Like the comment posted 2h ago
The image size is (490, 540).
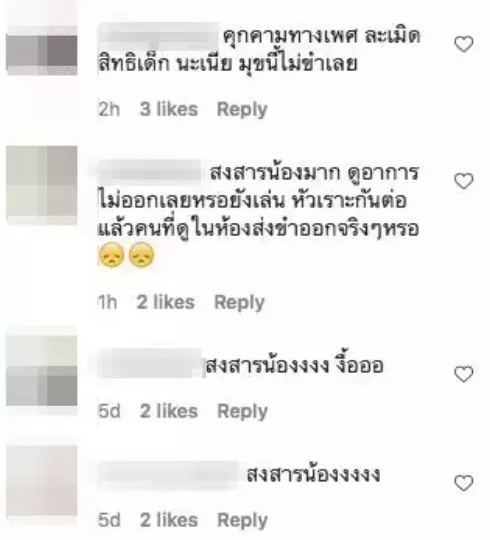pyautogui.click(x=464, y=44)
